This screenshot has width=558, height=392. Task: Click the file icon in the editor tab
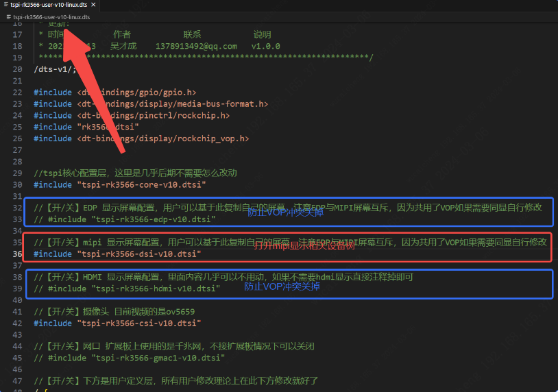[x=5, y=5]
